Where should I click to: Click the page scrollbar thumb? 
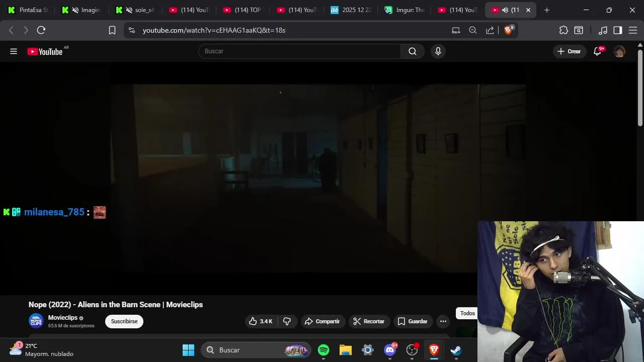point(640,88)
